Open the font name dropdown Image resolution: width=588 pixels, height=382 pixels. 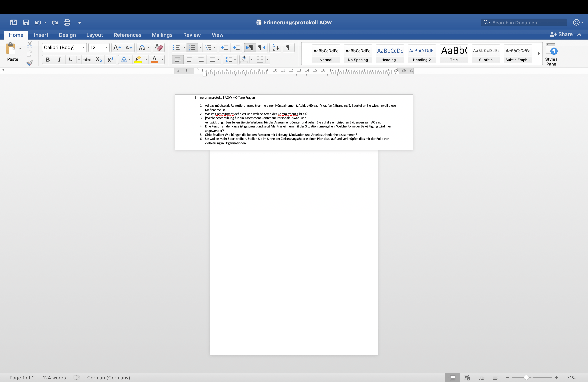coord(84,47)
